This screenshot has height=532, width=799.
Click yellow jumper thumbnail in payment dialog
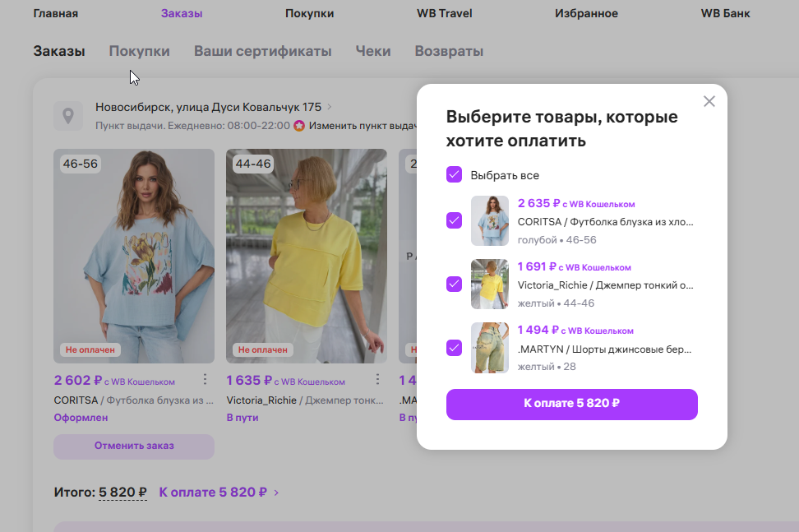(490, 284)
